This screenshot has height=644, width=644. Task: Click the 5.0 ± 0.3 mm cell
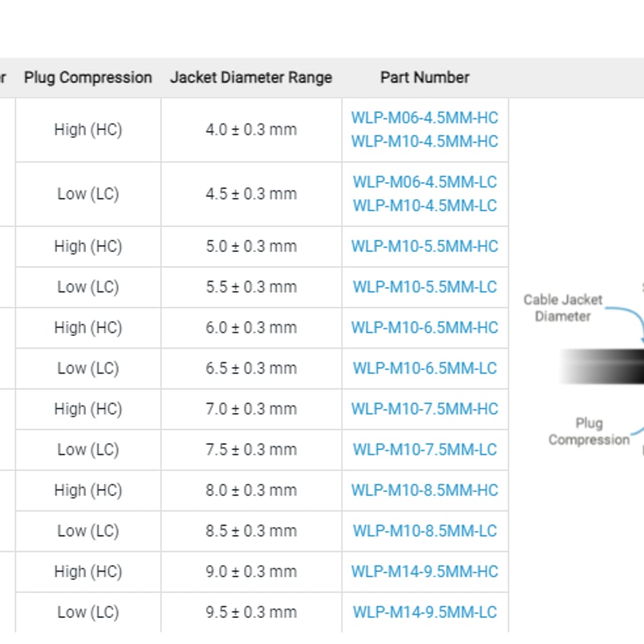tap(251, 246)
